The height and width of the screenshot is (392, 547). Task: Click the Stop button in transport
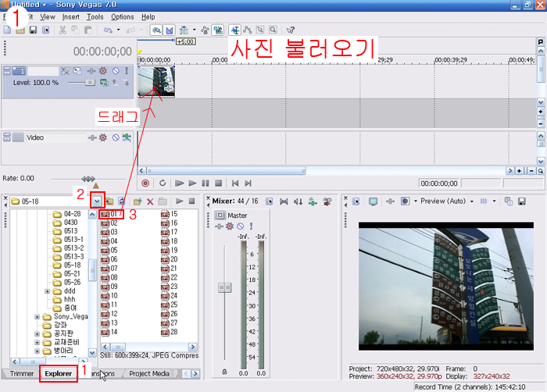coord(218,183)
